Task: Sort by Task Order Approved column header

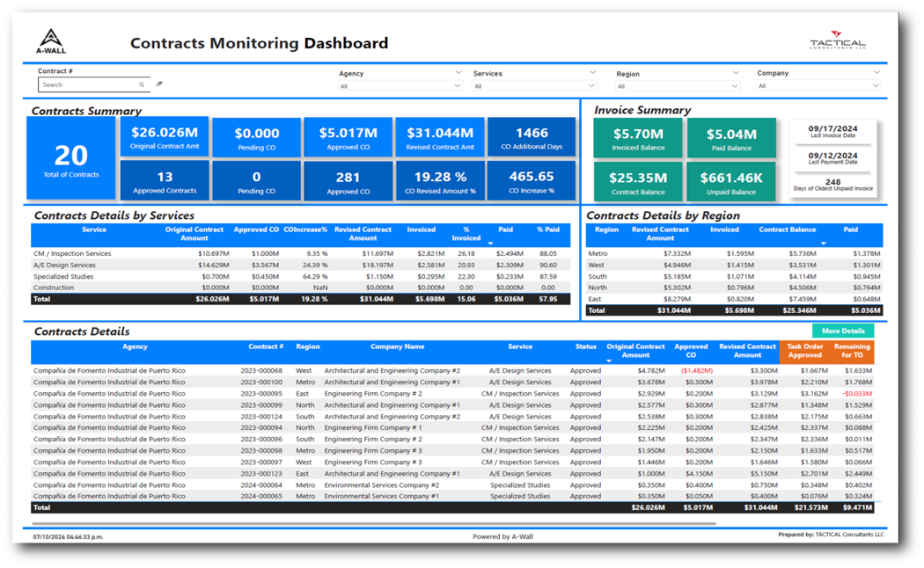Action: coord(804,351)
